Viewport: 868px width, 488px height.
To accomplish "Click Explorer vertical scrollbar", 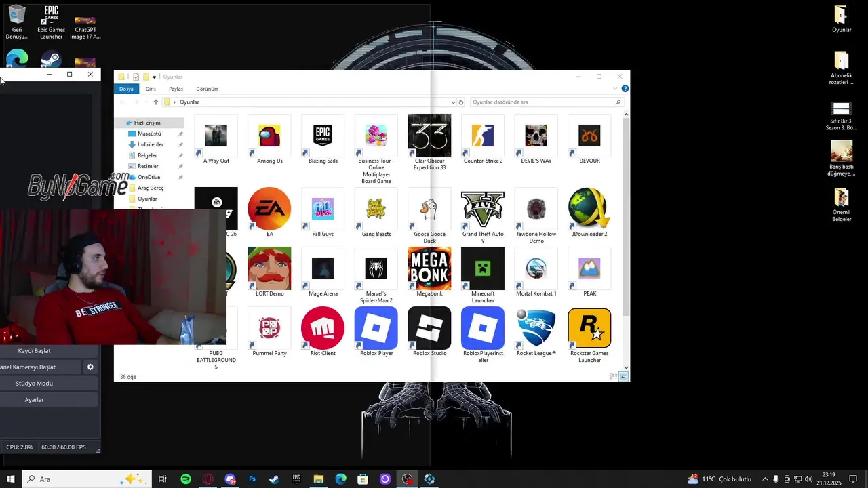I will [627, 217].
